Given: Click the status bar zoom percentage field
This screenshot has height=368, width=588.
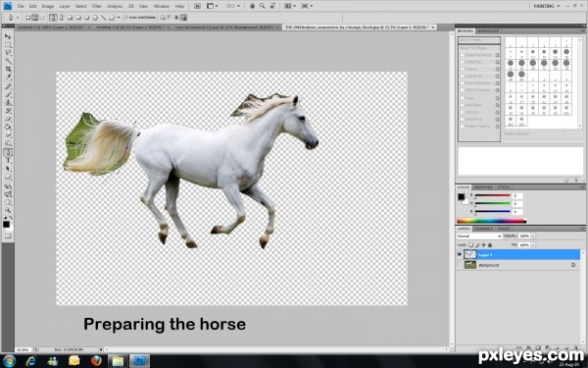Looking at the screenshot, I should 23,349.
